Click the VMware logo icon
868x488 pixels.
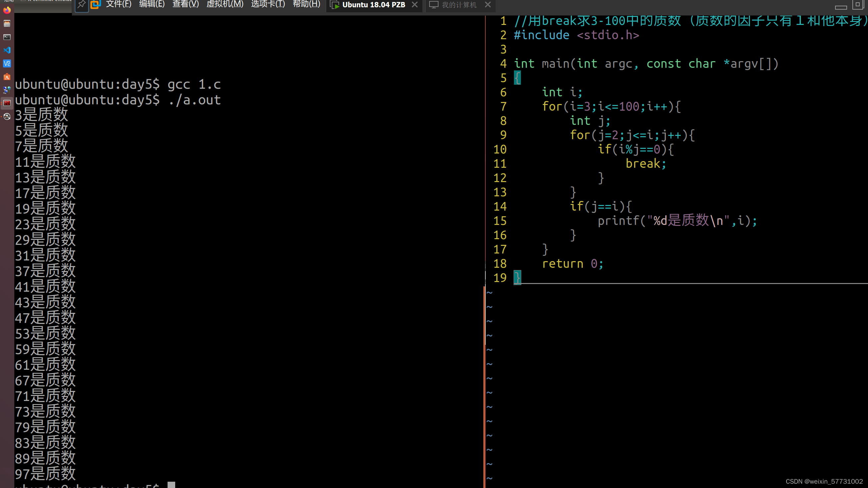click(x=96, y=5)
